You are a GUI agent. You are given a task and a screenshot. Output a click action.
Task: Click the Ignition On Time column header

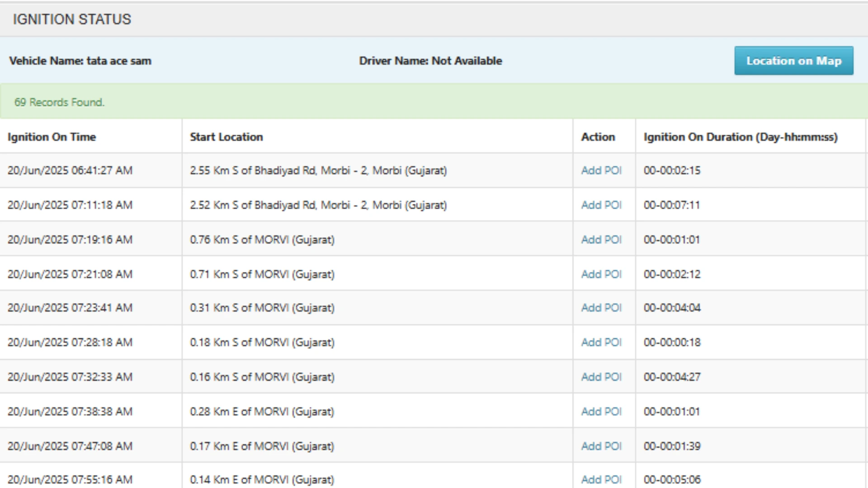(x=52, y=137)
